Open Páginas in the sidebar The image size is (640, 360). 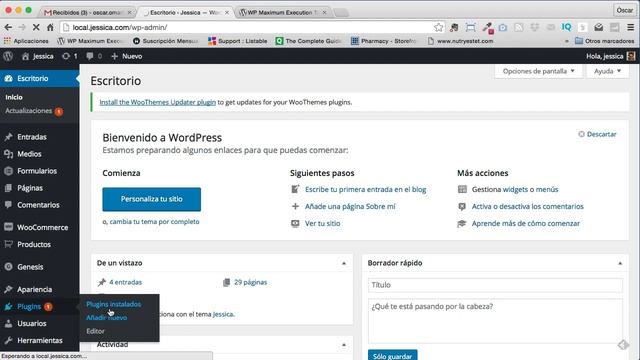click(40, 188)
